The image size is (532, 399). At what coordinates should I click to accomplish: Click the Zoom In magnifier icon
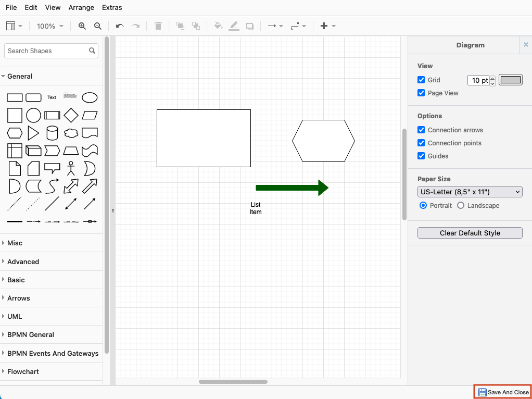(82, 26)
